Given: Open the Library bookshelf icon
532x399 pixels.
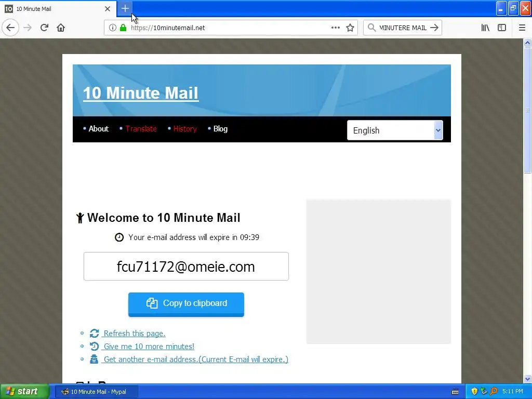Looking at the screenshot, I should (485, 28).
